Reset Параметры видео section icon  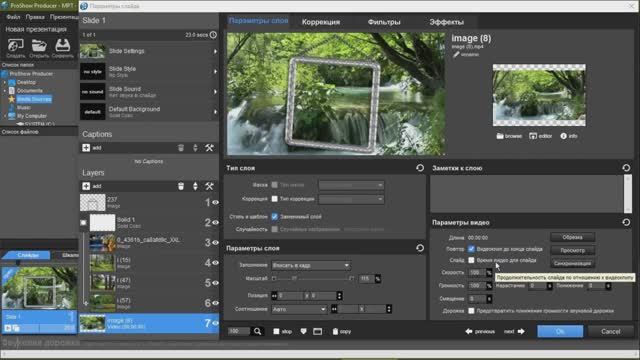pyautogui.click(x=626, y=222)
